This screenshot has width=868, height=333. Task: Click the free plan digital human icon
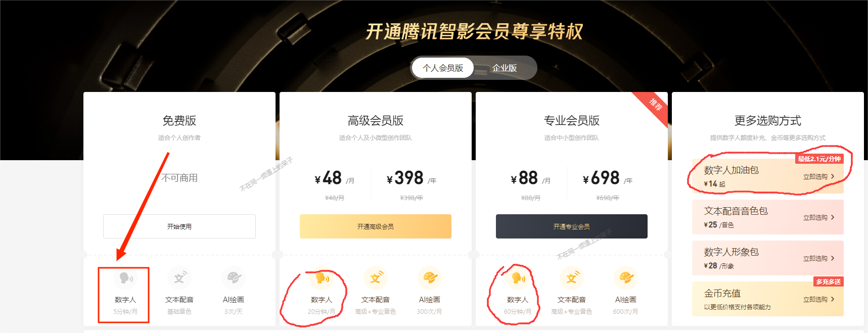(125, 278)
